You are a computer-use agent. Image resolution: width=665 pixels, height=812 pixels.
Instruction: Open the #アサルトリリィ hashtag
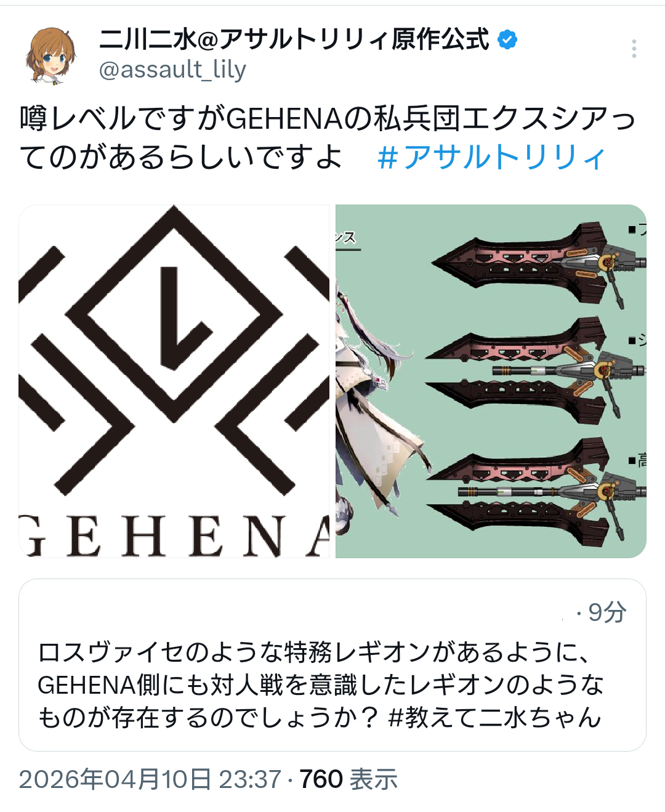[x=491, y=157]
